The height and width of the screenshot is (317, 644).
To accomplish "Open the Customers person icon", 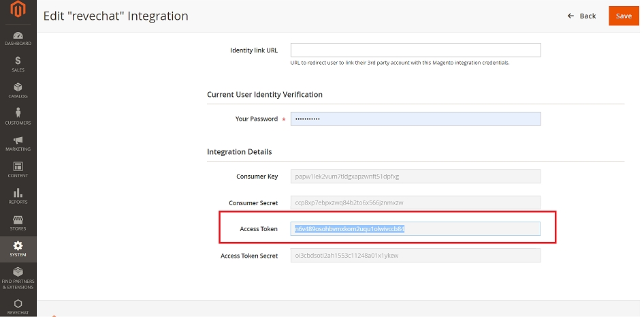I will [x=18, y=113].
